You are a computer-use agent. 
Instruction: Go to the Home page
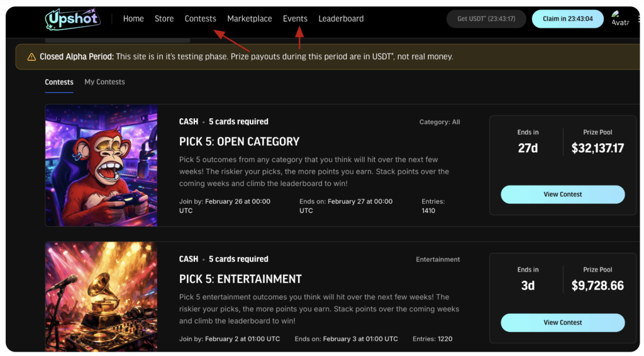133,18
